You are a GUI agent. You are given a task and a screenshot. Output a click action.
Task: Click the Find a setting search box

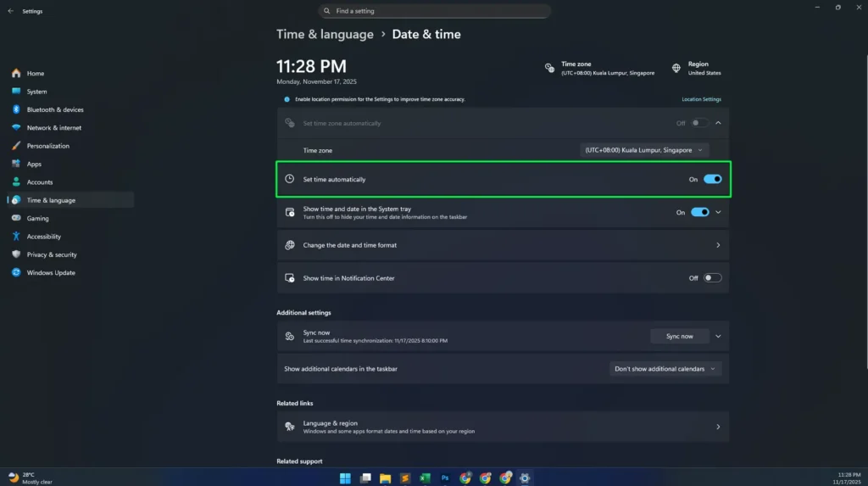click(435, 11)
